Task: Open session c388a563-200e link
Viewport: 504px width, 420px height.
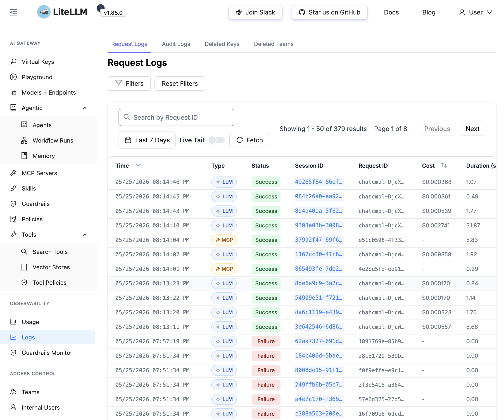Action: (x=319, y=413)
